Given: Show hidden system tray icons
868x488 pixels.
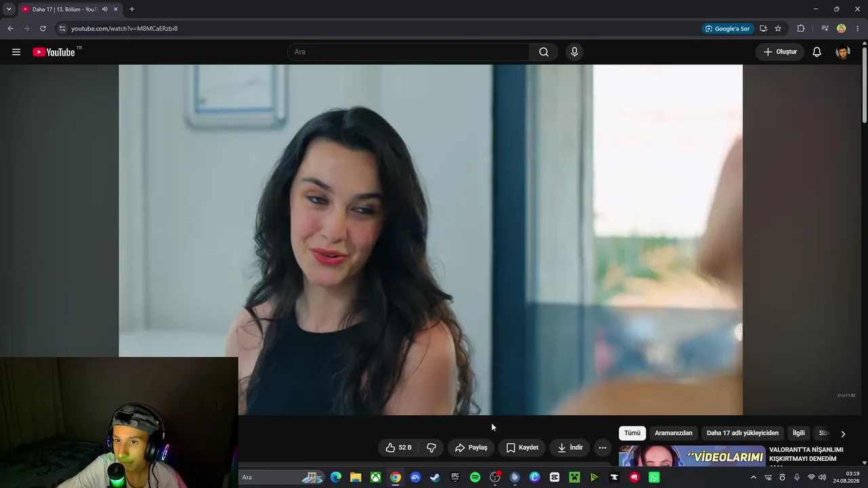Looking at the screenshot, I should pos(753,477).
